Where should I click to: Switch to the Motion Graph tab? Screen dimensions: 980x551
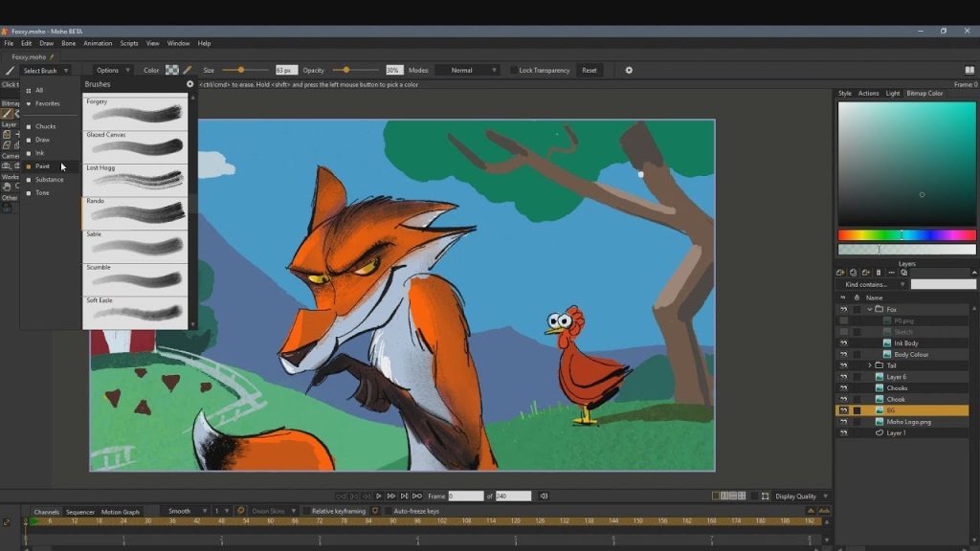[x=121, y=512]
